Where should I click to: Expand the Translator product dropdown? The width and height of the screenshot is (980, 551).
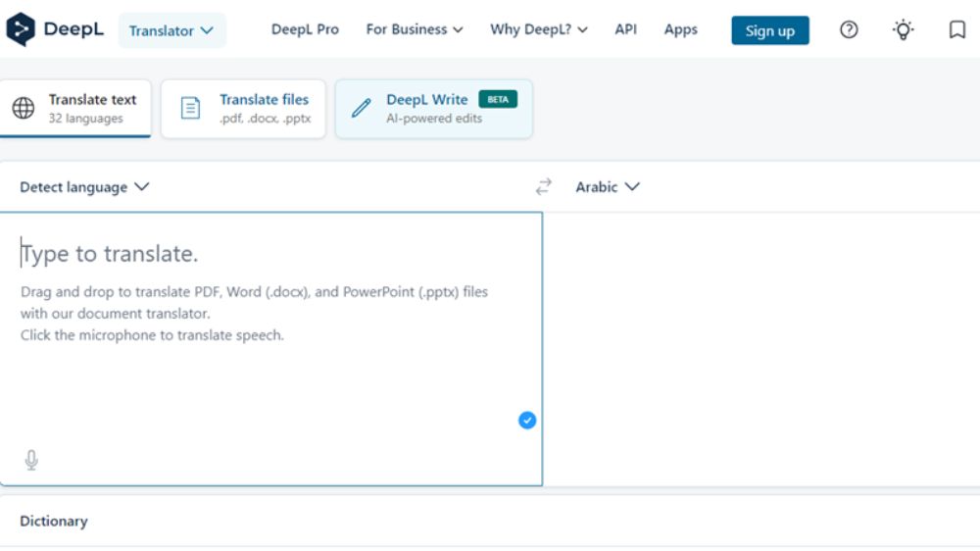click(171, 30)
